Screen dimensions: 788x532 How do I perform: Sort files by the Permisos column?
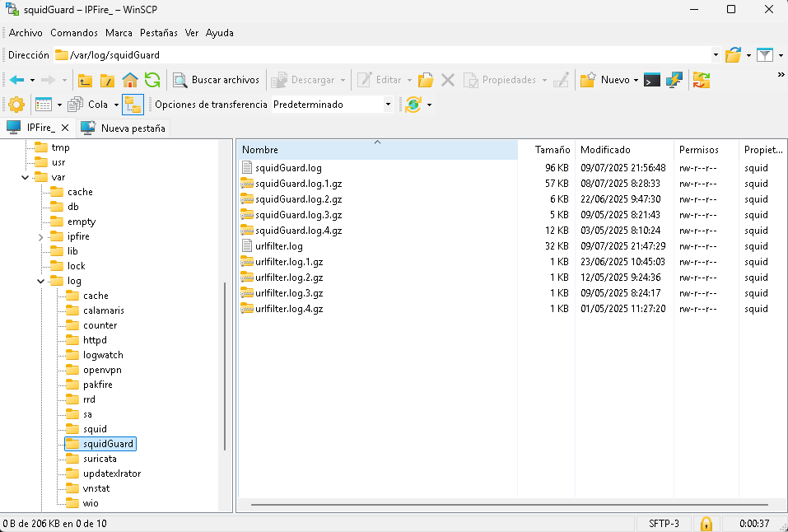coord(706,150)
